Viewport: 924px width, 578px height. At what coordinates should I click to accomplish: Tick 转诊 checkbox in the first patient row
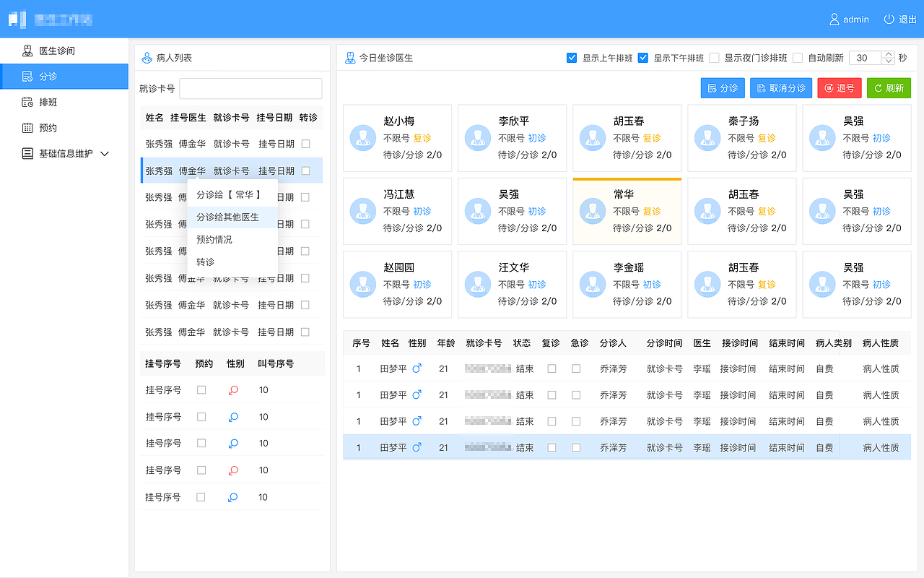click(x=305, y=144)
